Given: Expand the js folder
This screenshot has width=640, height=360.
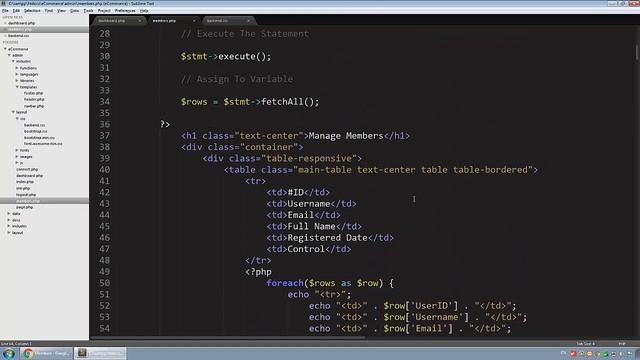Looking at the screenshot, I should point(17,163).
